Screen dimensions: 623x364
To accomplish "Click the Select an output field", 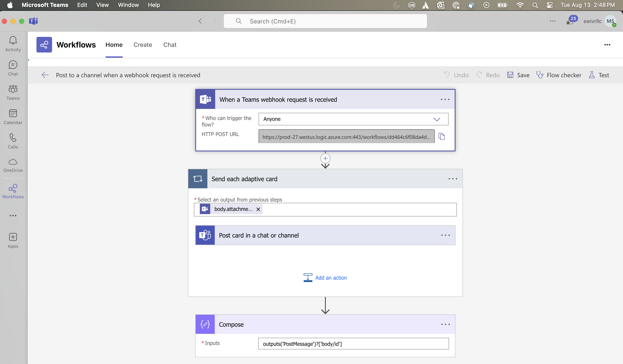I will [325, 210].
